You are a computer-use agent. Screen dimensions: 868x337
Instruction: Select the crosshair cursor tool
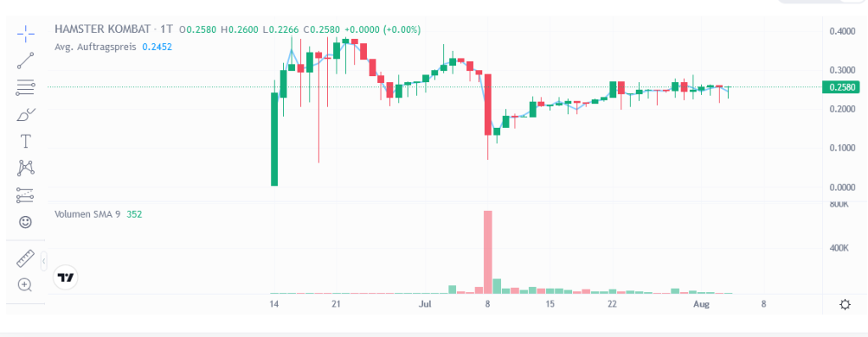[25, 34]
